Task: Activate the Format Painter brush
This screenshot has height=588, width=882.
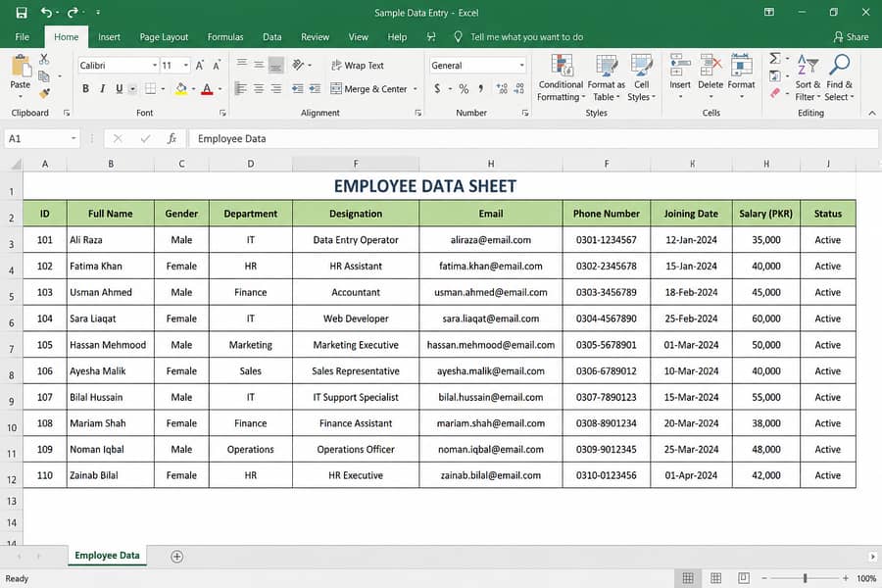Action: point(44,92)
